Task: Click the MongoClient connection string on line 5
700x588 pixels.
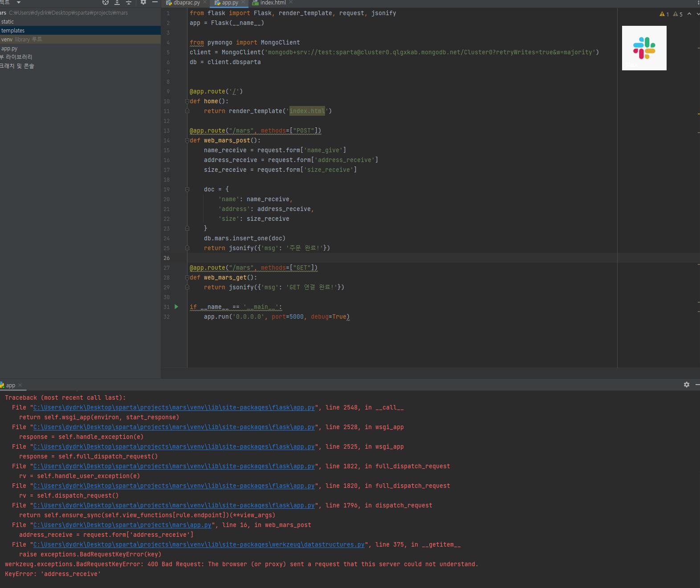Action: (431, 53)
